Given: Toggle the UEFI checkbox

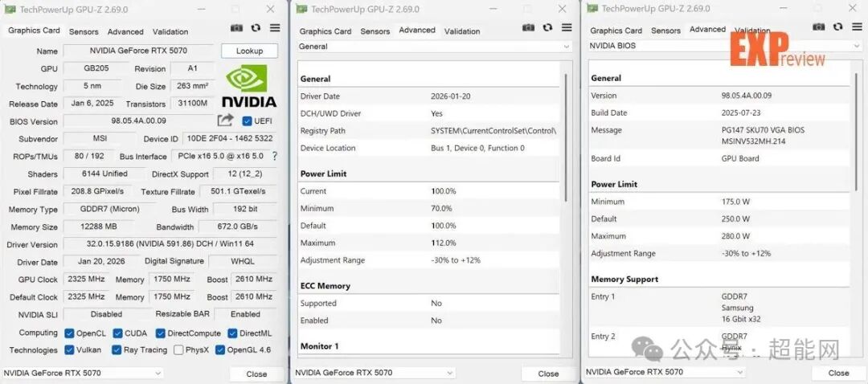Looking at the screenshot, I should (x=247, y=121).
